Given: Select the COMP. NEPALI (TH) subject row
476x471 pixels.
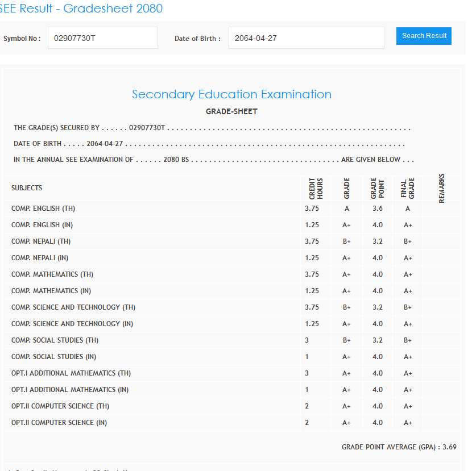Looking at the screenshot, I should (x=41, y=241).
